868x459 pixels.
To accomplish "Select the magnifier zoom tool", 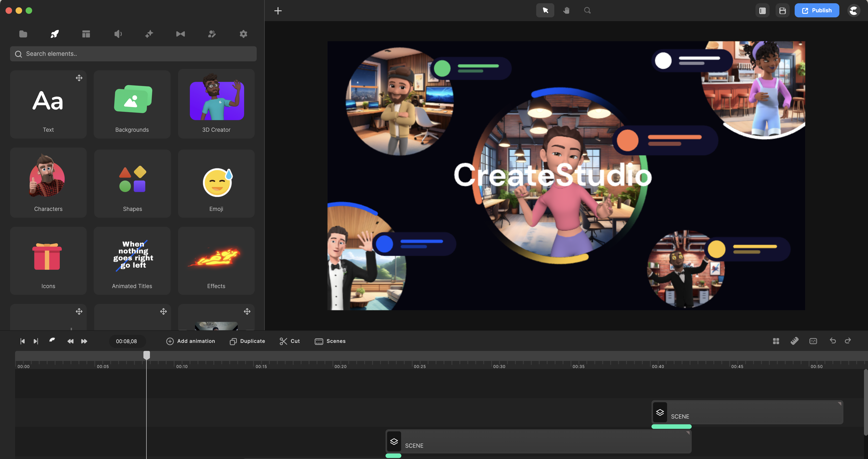I will click(x=587, y=11).
